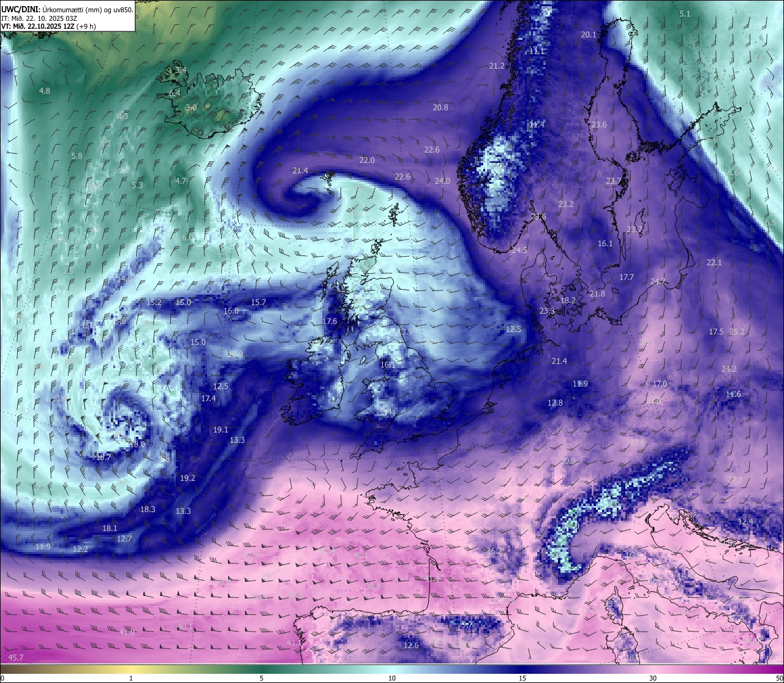Click the value label "21.2" off the Norwegian coast

coord(497,66)
